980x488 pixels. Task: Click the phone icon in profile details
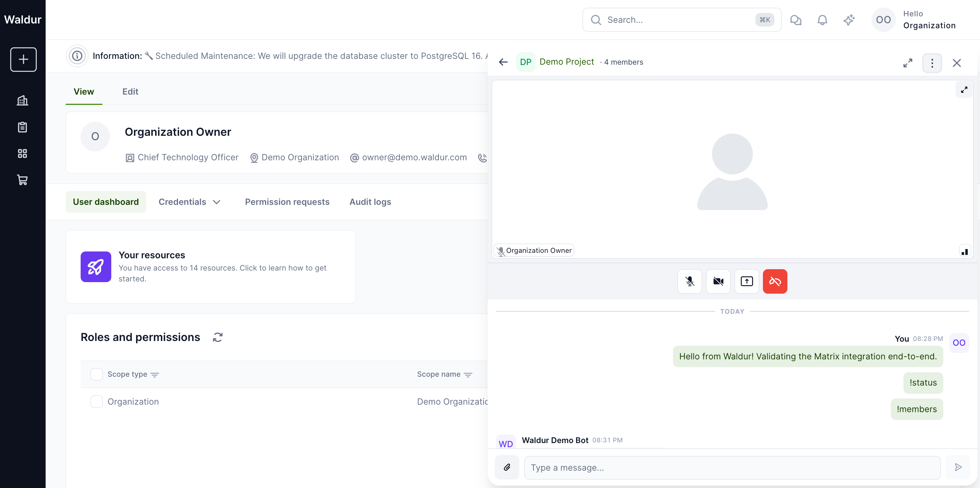click(x=483, y=158)
